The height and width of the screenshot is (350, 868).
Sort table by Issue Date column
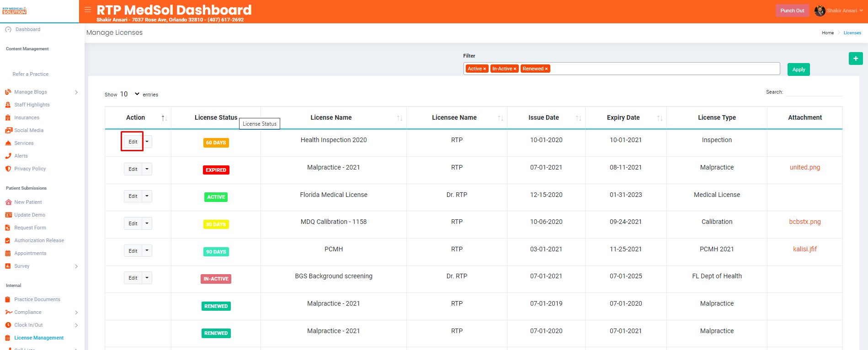(546, 117)
